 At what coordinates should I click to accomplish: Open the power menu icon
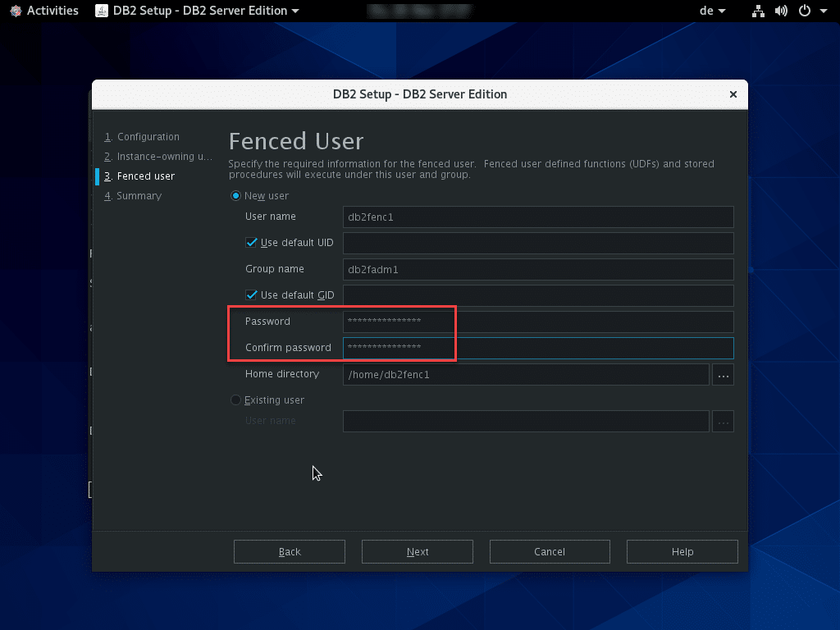tap(804, 11)
